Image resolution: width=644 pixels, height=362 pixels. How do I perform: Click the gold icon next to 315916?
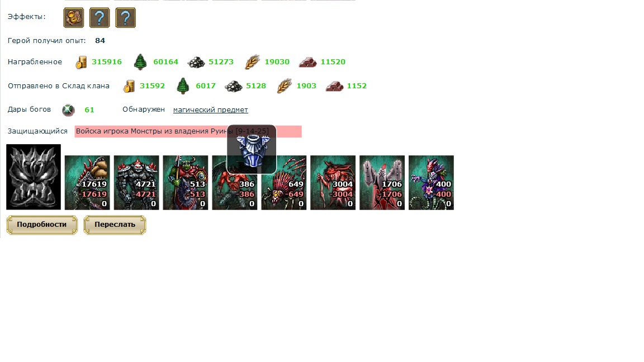pyautogui.click(x=81, y=63)
